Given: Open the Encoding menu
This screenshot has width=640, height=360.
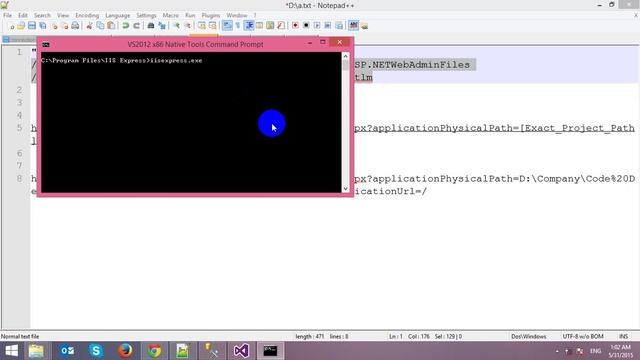Looking at the screenshot, I should (x=87, y=16).
